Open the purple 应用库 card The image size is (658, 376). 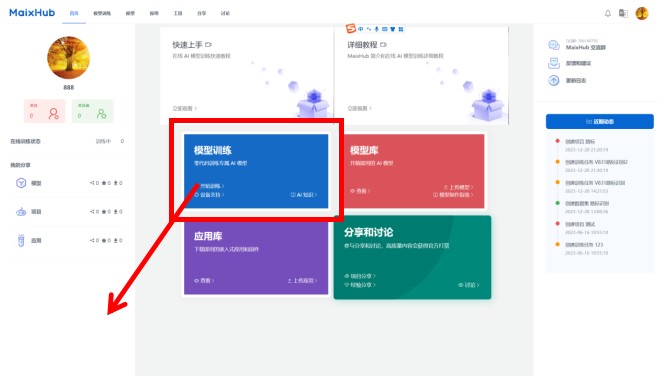(256, 258)
